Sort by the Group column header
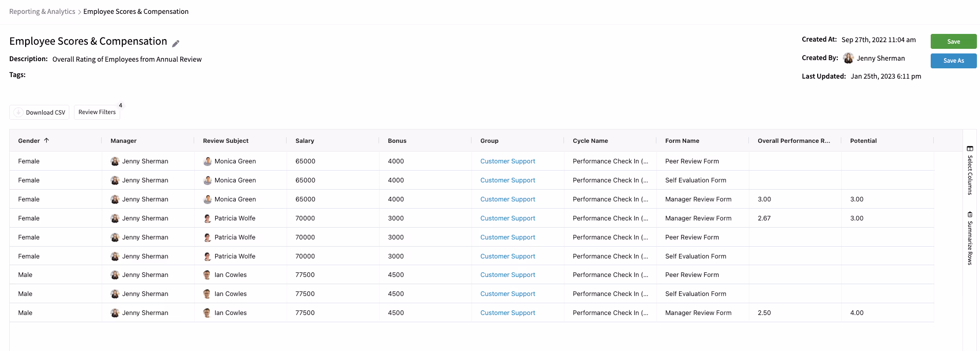Viewport: 980px width, 351px height. click(489, 141)
